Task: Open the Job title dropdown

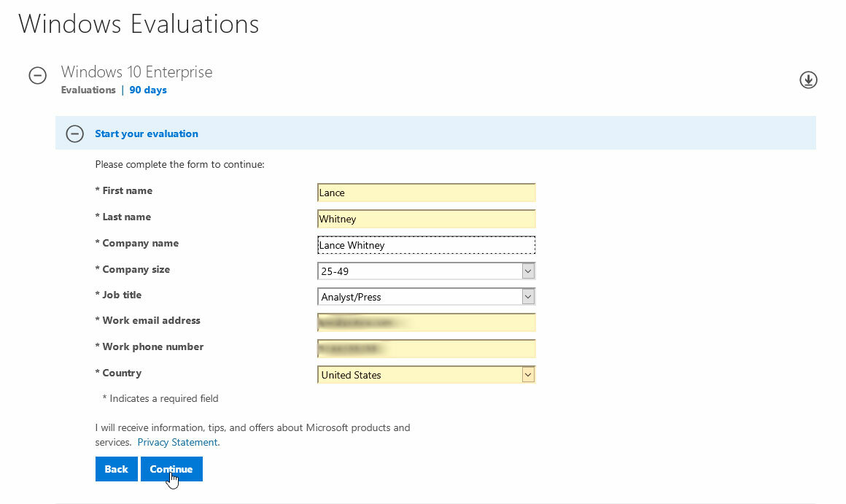Action: coord(426,297)
